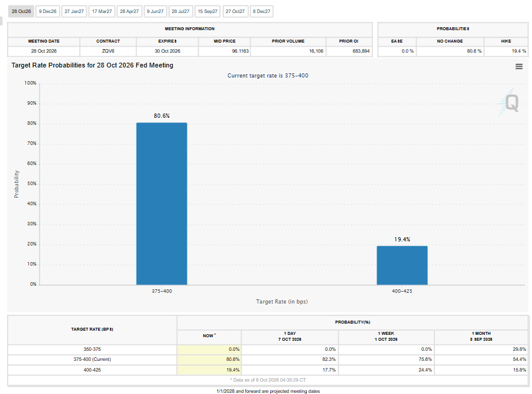Click the 19.4 % hike probability cell
This screenshot has height=394, width=532.
point(506,51)
